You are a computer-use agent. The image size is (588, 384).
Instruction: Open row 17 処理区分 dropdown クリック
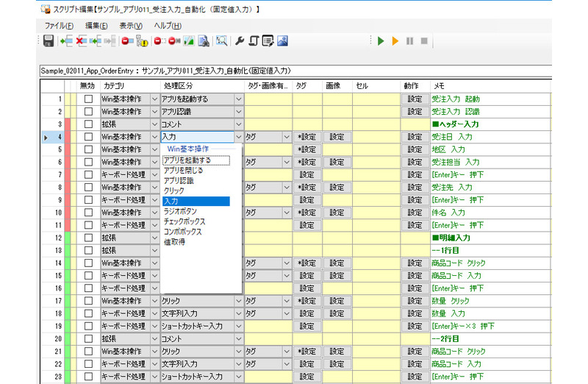point(239,301)
